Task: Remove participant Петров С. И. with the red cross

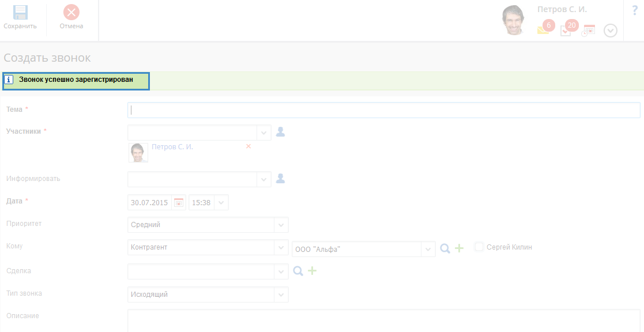Action: 248,146
